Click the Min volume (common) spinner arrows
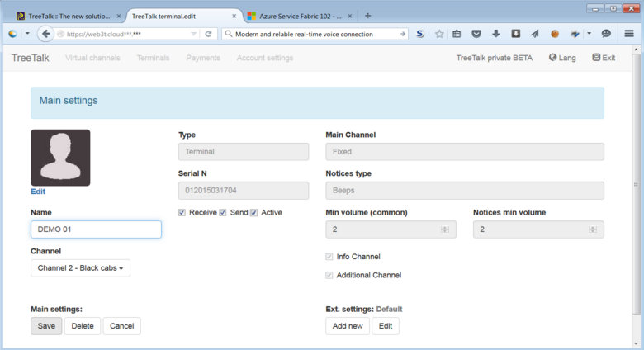This screenshot has width=644, height=350. (x=445, y=229)
